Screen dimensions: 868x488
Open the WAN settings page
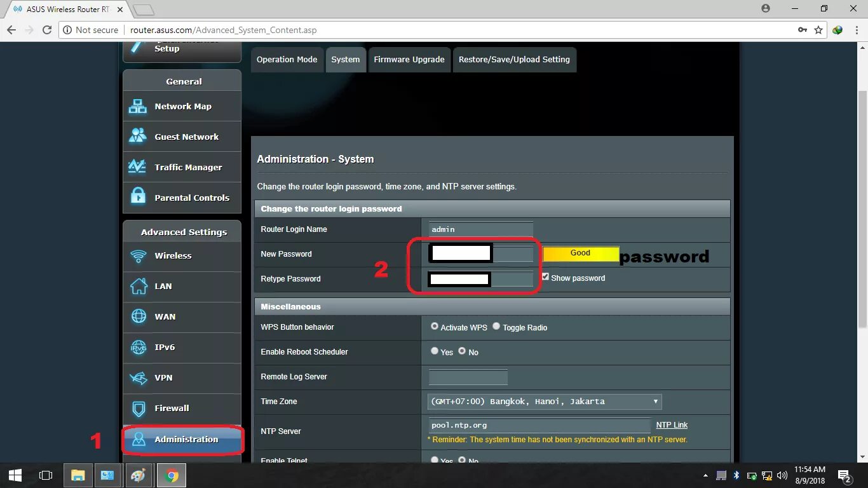coord(182,317)
